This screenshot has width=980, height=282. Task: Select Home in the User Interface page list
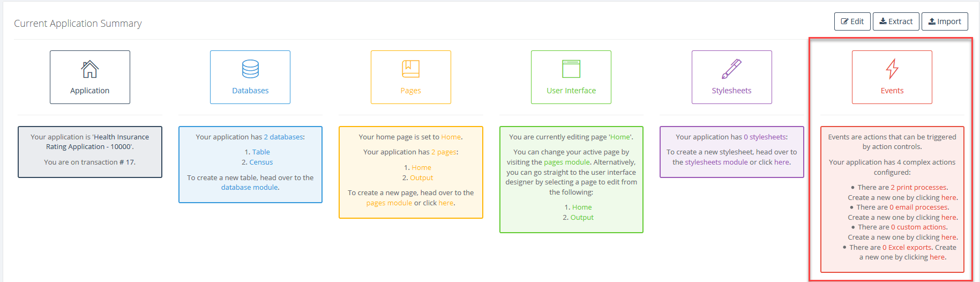582,207
